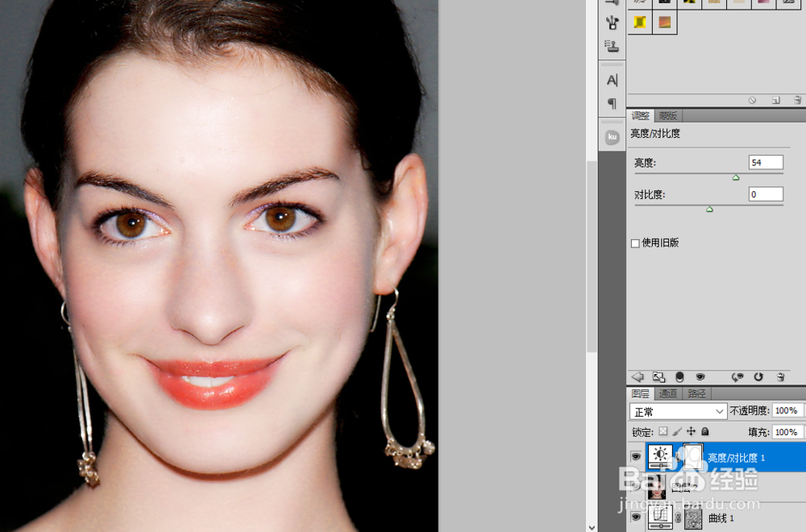The height and width of the screenshot is (532, 806).
Task: Delete style using Styles panel trash icon
Action: tap(797, 100)
